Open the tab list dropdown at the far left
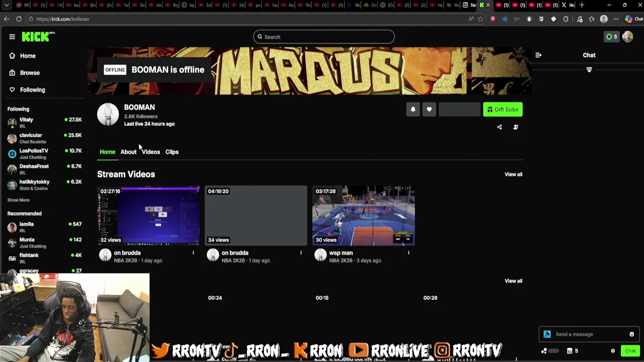644x362 pixels. click(x=7, y=5)
